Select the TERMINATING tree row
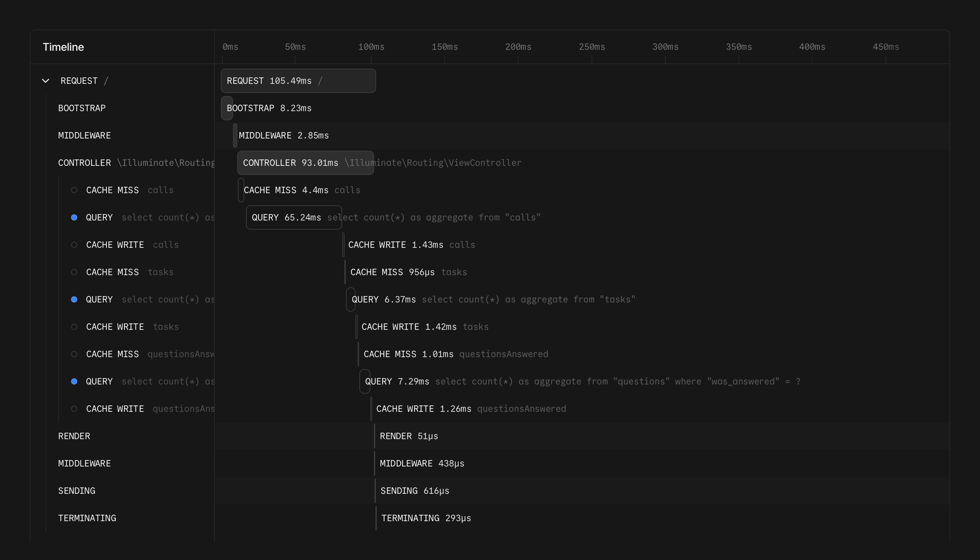Viewport: 980px width, 560px height. [x=87, y=518]
